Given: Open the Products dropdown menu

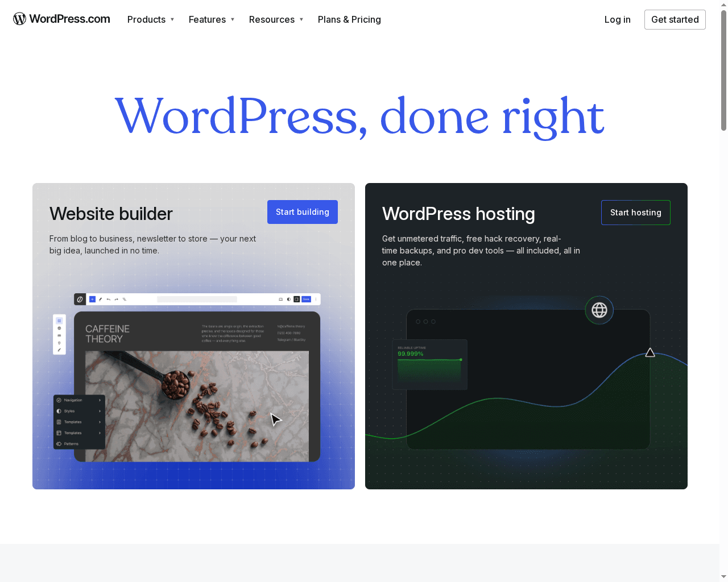Looking at the screenshot, I should pyautogui.click(x=147, y=19).
